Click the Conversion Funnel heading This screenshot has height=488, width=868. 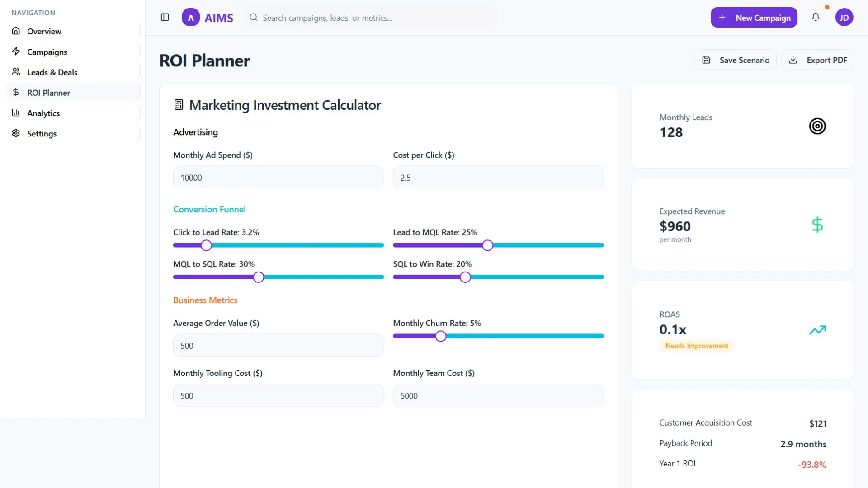point(209,209)
